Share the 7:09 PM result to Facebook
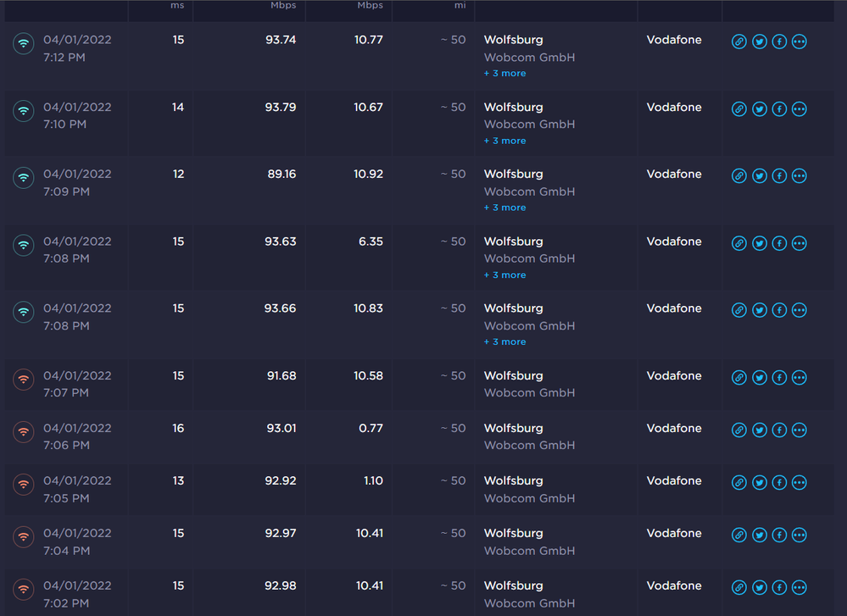847x616 pixels. (779, 175)
